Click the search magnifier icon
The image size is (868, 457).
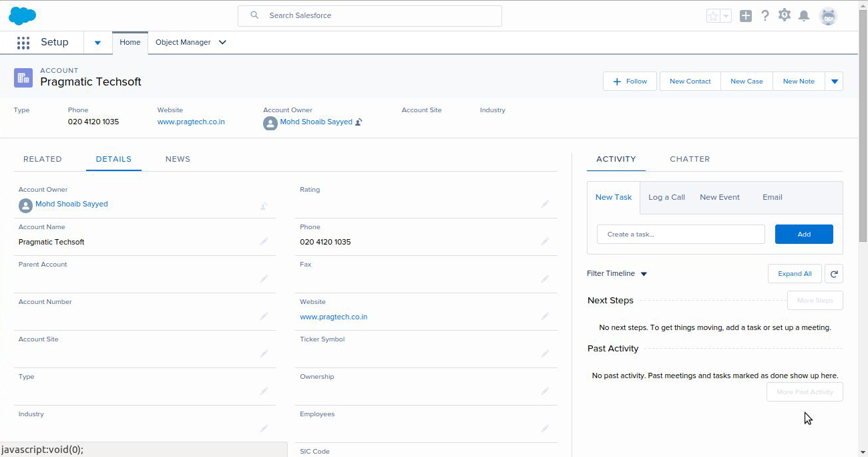[254, 15]
